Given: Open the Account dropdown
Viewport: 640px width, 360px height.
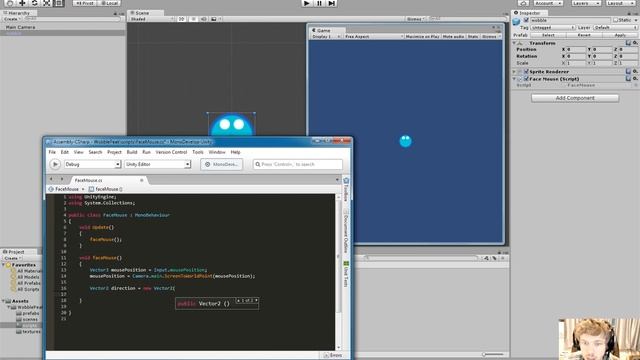Looking at the screenshot, I should (548, 3).
